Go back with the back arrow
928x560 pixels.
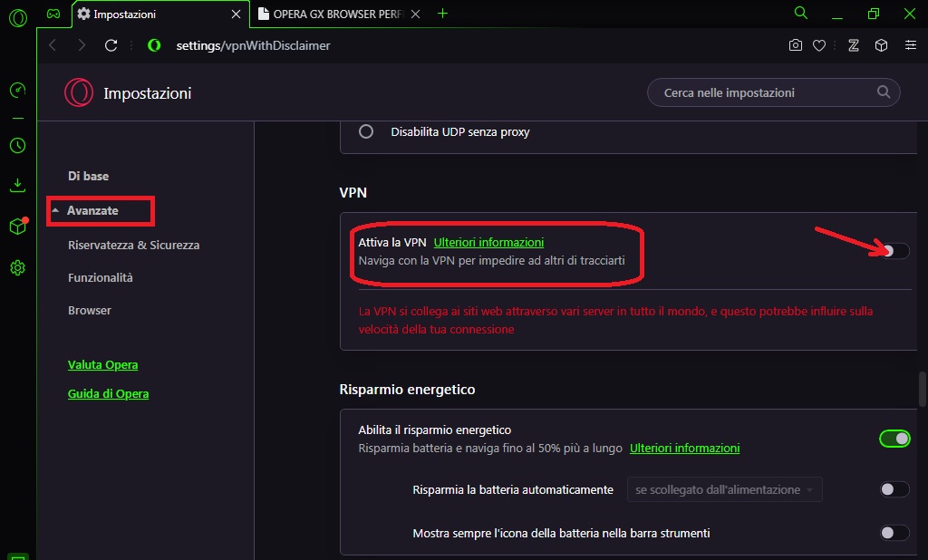(53, 45)
